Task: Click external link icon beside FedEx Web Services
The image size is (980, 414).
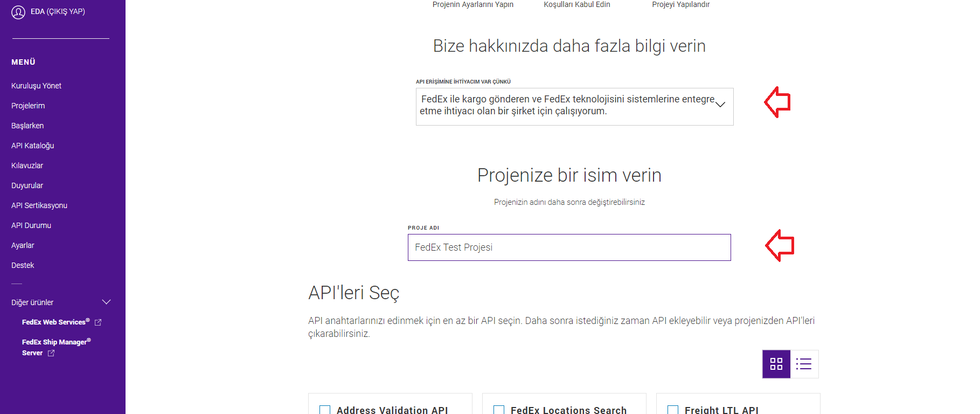Action: [98, 322]
